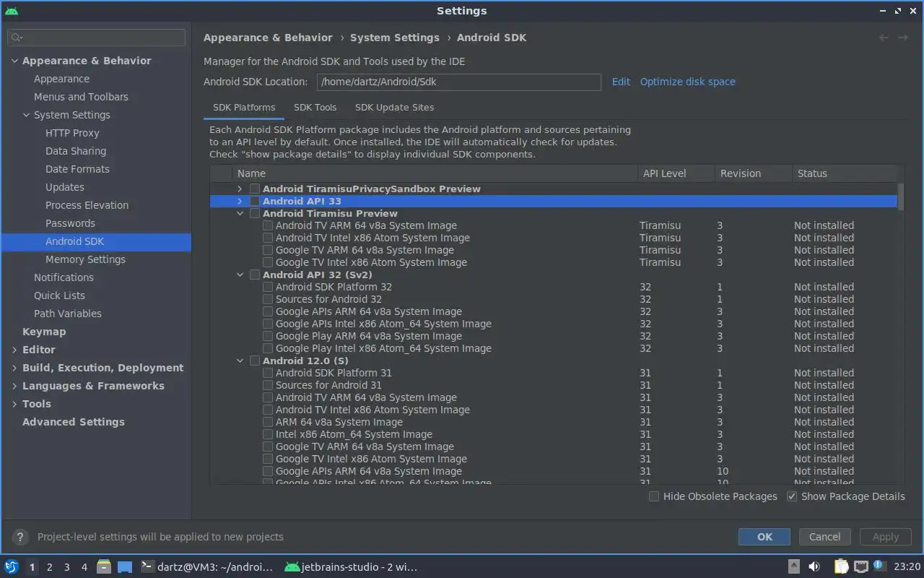Open the notification tray icon with the exclamation mark
This screenshot has width=924, height=578.
[879, 566]
